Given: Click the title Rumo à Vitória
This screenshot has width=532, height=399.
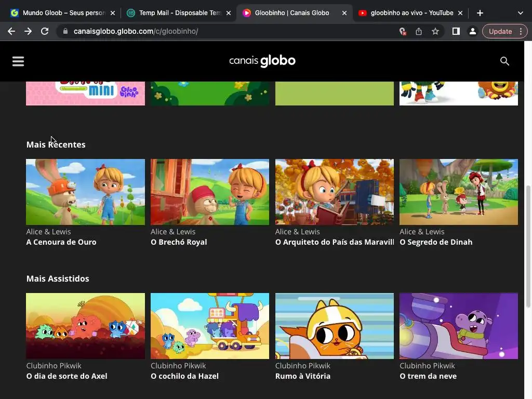Looking at the screenshot, I should point(303,376).
